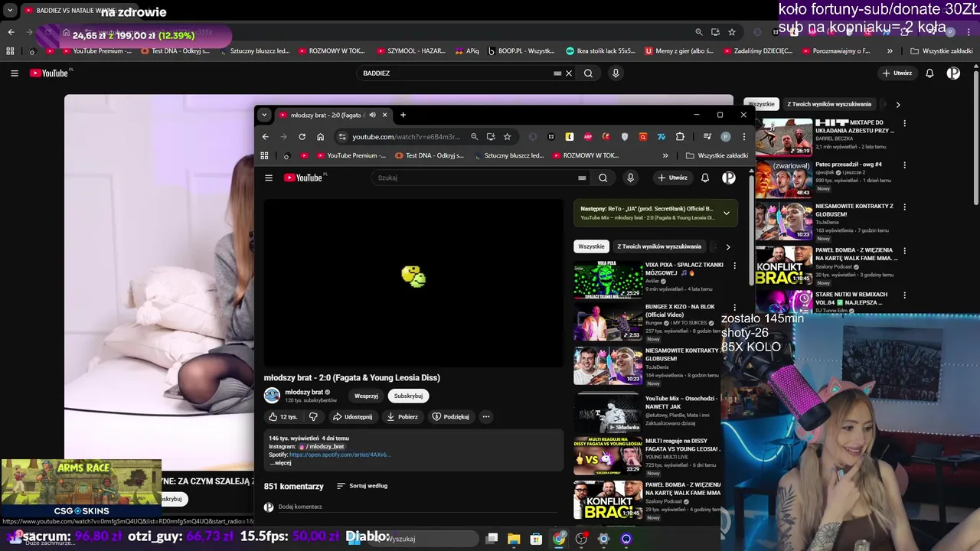Open home page button in front browser

[321, 136]
